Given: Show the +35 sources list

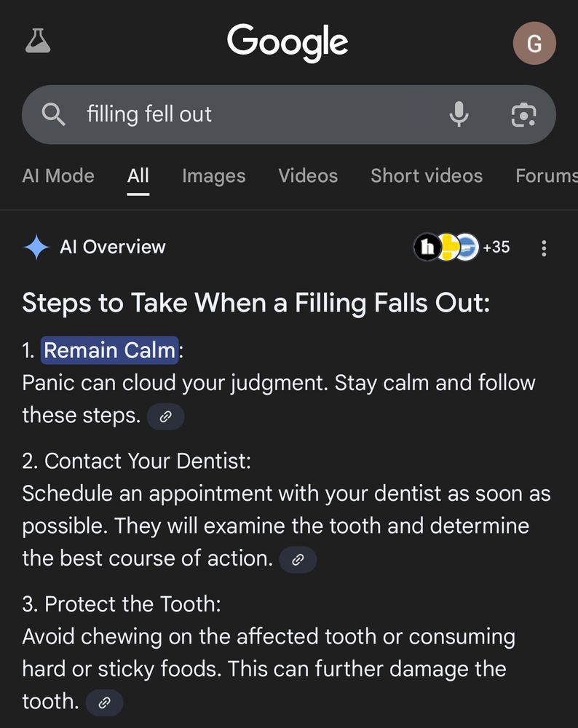Looking at the screenshot, I should [x=496, y=248].
